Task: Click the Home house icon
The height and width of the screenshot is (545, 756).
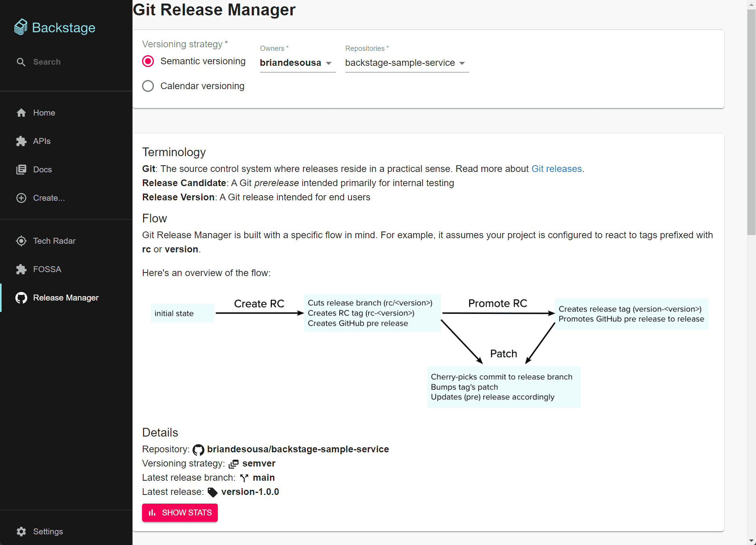Action: pyautogui.click(x=21, y=113)
